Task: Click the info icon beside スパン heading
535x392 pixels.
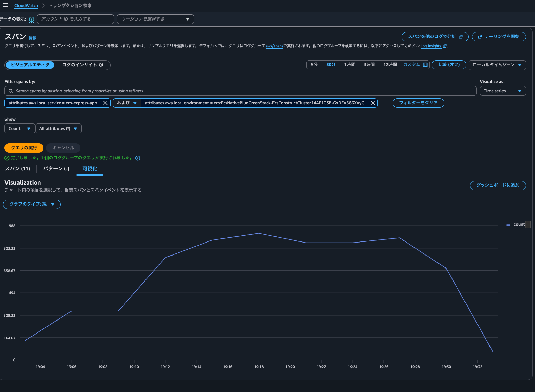Action: point(33,38)
